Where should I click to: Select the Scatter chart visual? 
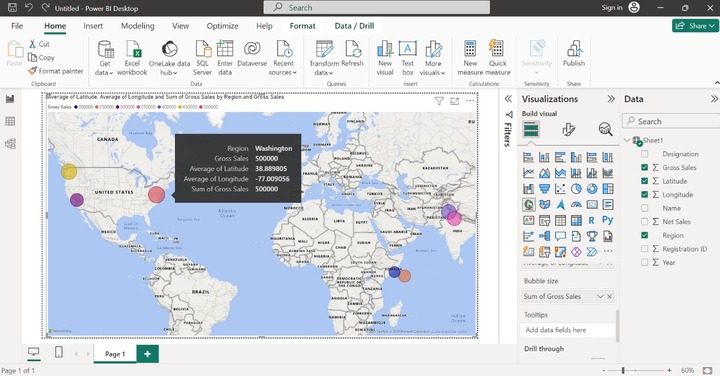(560, 189)
